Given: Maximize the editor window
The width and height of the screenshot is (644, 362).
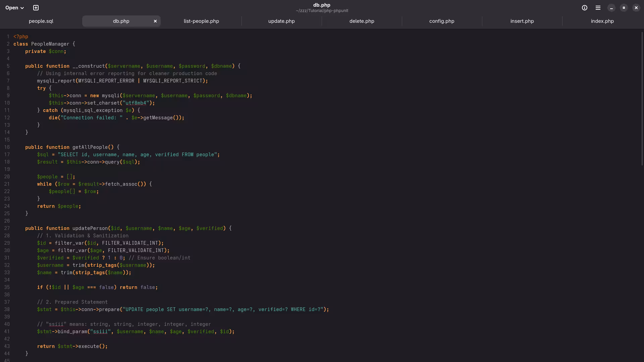Looking at the screenshot, I should click(x=624, y=8).
